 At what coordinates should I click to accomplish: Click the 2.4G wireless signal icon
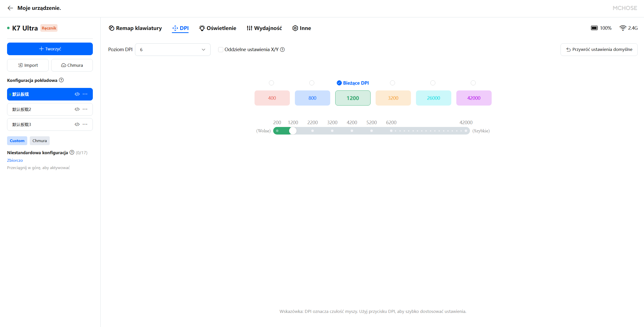click(623, 28)
